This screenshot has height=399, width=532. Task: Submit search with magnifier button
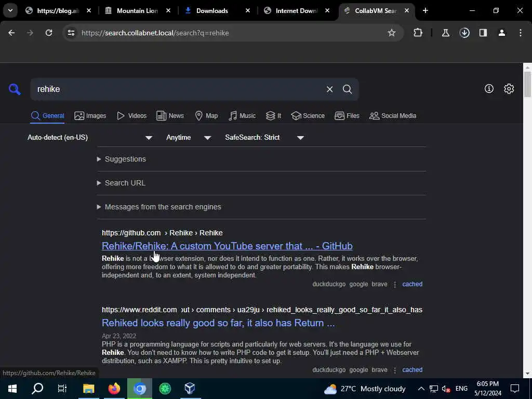(x=347, y=89)
